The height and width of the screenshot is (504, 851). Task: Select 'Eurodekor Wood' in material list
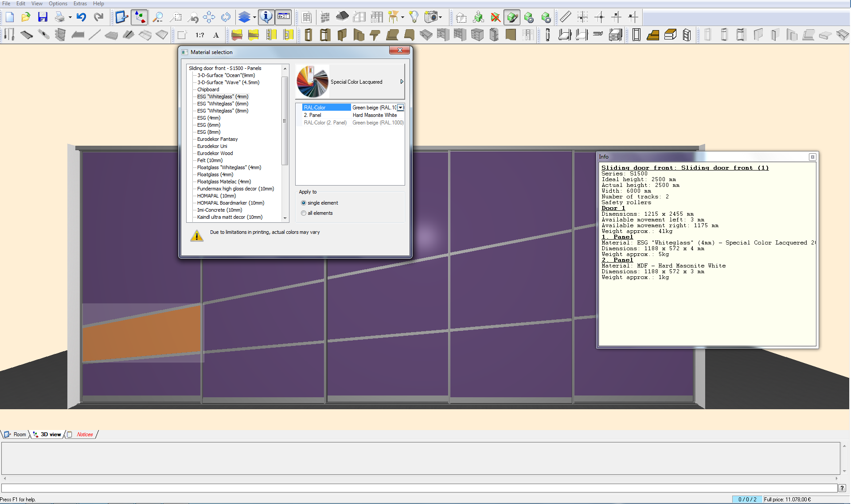215,153
